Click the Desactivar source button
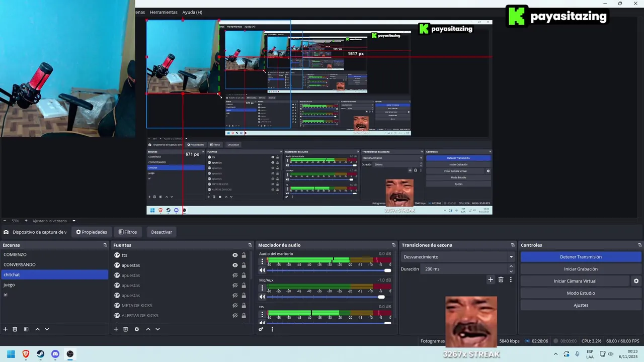Image resolution: width=644 pixels, height=362 pixels. (x=162, y=232)
